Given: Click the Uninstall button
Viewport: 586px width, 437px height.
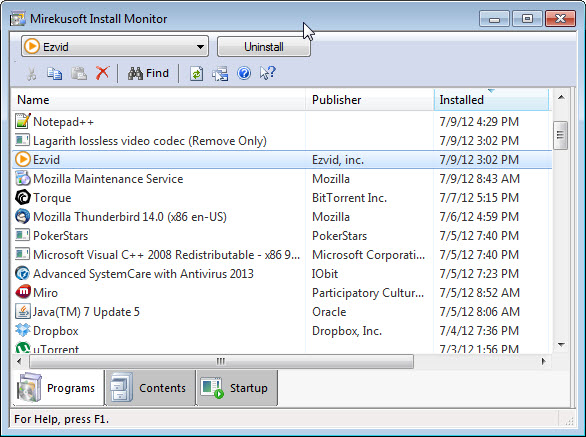Looking at the screenshot, I should coord(264,47).
